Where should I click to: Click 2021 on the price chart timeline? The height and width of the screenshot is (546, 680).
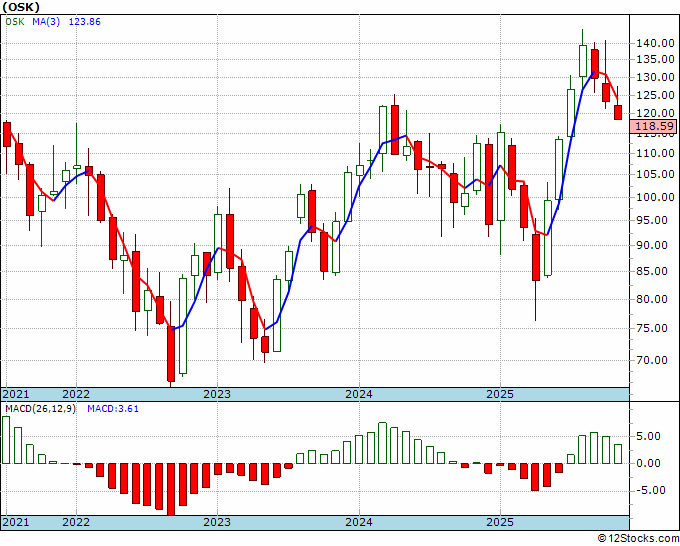16,394
